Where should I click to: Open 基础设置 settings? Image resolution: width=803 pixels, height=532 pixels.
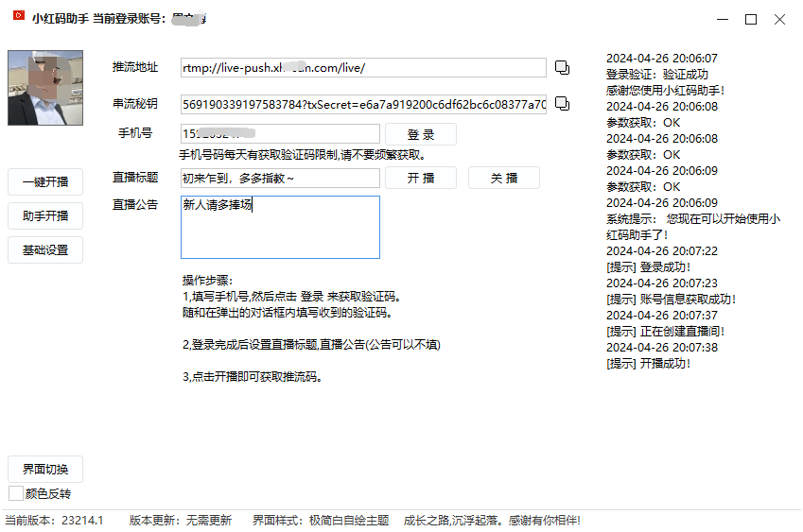pos(45,249)
